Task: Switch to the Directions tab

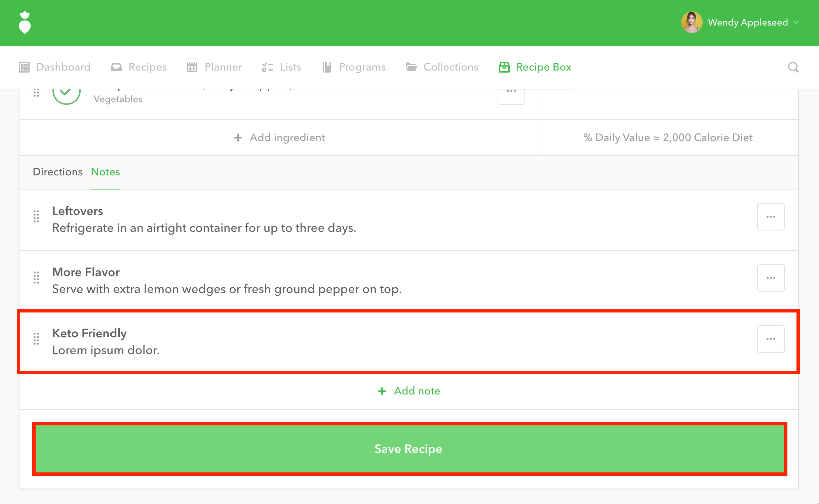Action: click(57, 172)
